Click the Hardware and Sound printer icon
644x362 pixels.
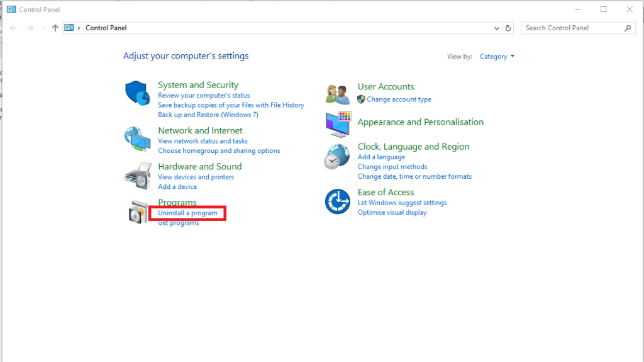tap(137, 176)
